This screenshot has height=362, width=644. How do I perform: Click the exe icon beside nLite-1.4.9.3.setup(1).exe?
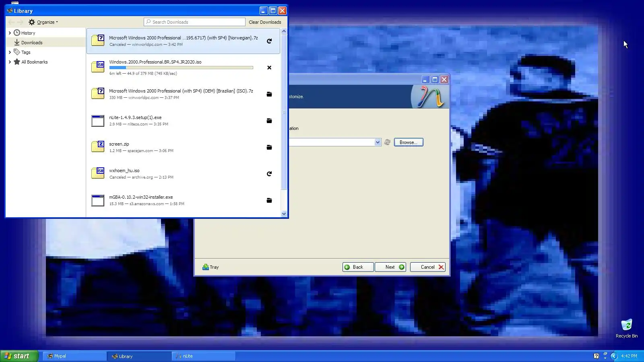pyautogui.click(x=98, y=121)
